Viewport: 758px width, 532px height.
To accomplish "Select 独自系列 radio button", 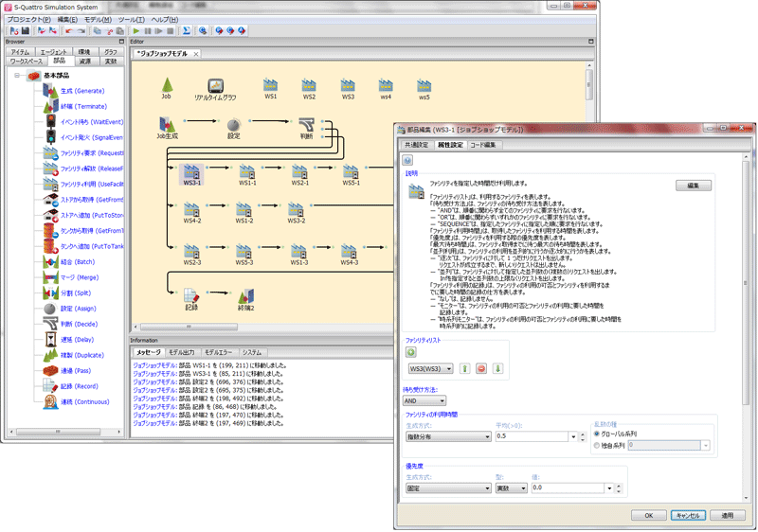I will 597,445.
